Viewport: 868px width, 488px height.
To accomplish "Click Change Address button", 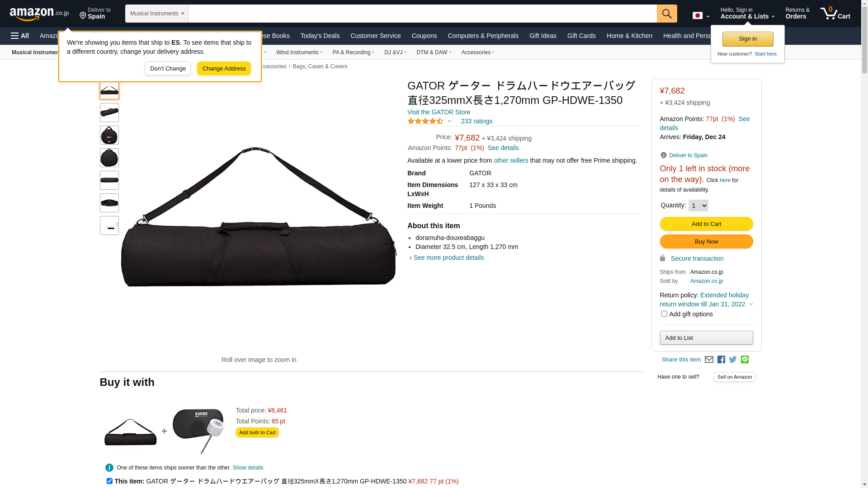I will pyautogui.click(x=224, y=69).
